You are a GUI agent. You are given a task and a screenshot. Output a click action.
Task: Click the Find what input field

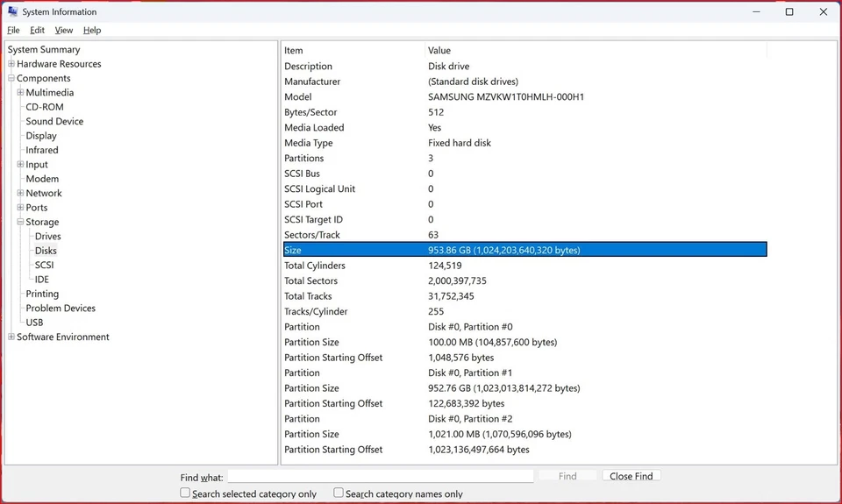(380, 476)
